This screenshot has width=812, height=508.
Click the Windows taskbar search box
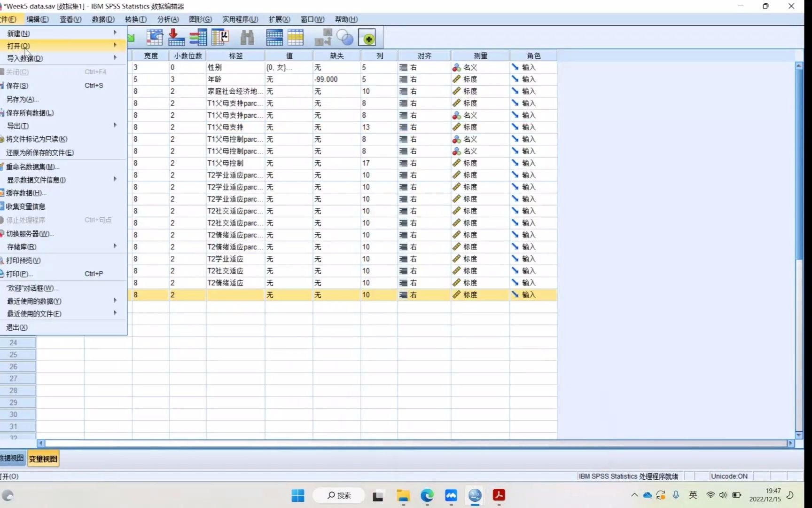(338, 495)
